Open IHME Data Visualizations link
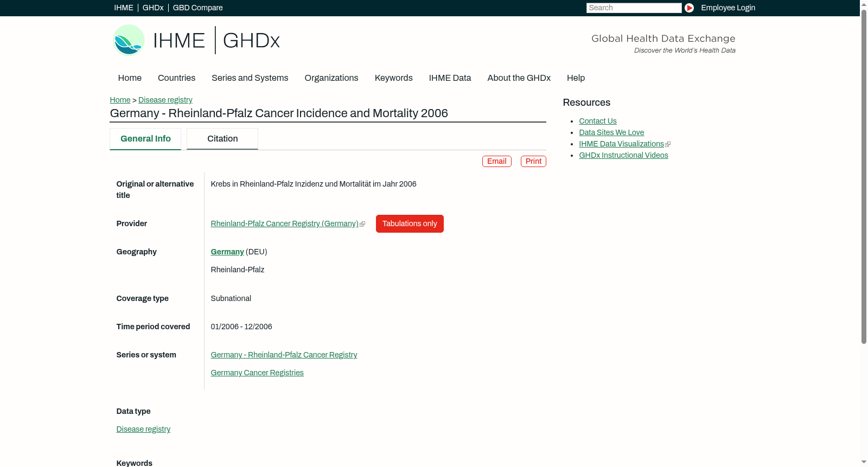The image size is (868, 467). pyautogui.click(x=622, y=144)
